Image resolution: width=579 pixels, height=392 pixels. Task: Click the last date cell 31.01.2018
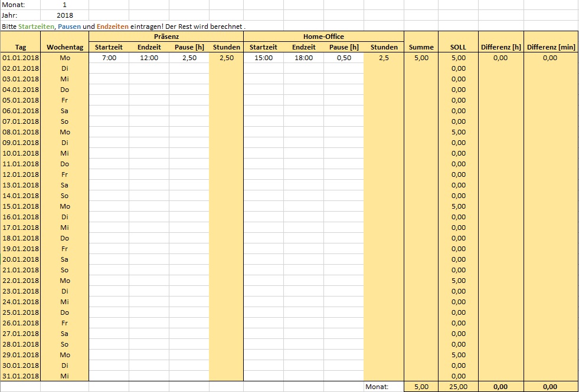click(x=20, y=376)
